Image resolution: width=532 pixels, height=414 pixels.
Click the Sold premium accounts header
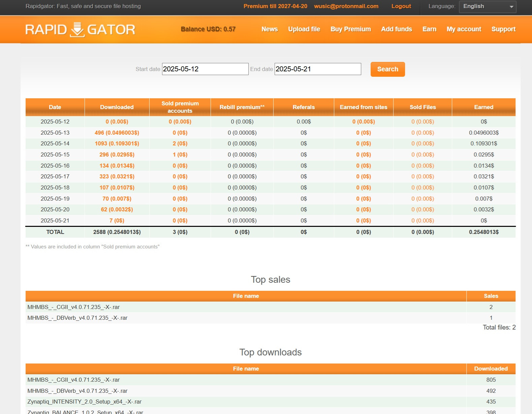[x=180, y=107]
